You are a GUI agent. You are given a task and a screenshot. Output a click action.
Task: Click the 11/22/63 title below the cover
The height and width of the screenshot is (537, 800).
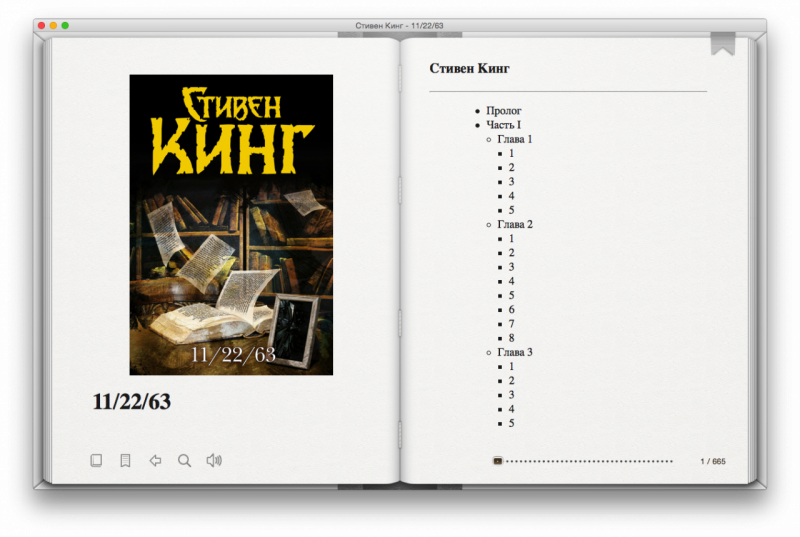tap(131, 402)
